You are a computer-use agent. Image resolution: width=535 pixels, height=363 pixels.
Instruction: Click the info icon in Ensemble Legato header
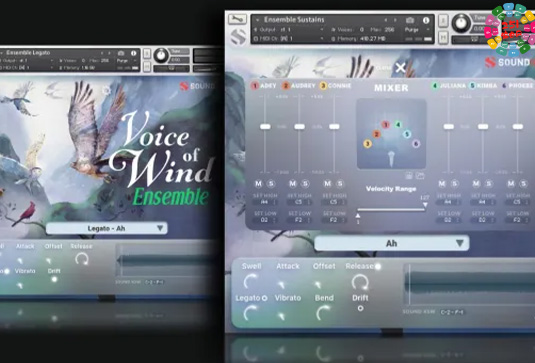point(133,53)
